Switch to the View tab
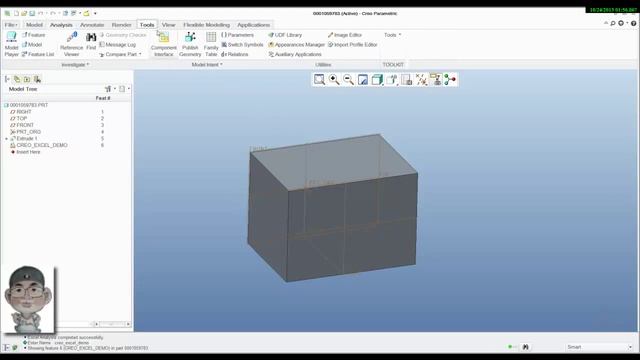640x360 pixels. [x=169, y=25]
